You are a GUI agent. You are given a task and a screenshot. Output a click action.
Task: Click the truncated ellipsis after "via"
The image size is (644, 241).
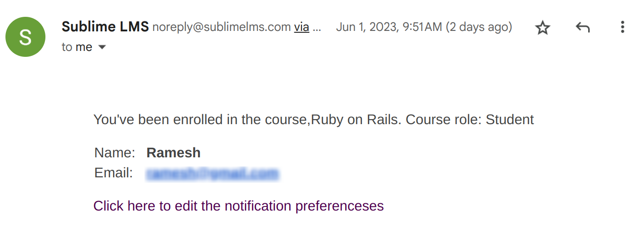[x=317, y=28]
